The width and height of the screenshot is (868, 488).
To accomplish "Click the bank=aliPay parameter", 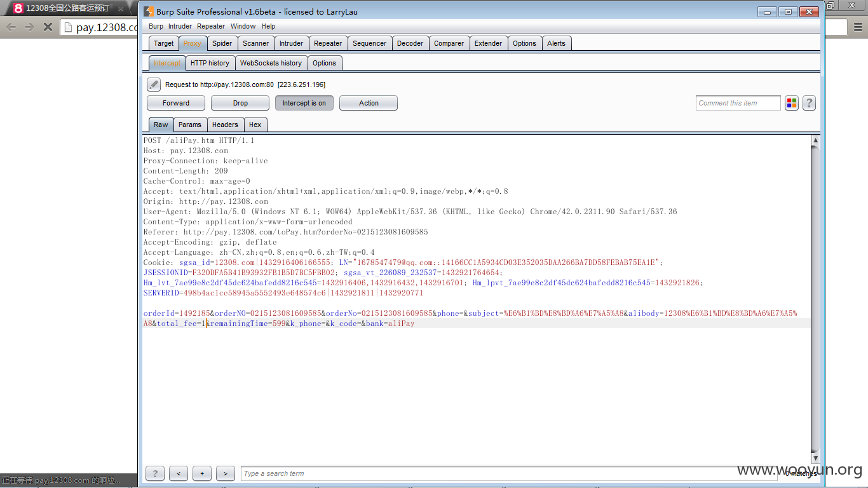I will click(x=390, y=323).
